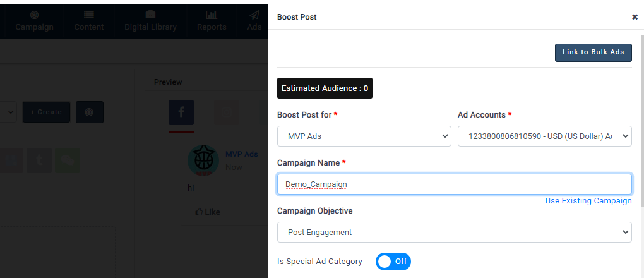The height and width of the screenshot is (278, 644).
Task: Click the Use Existing Campaign link
Action: coord(588,201)
